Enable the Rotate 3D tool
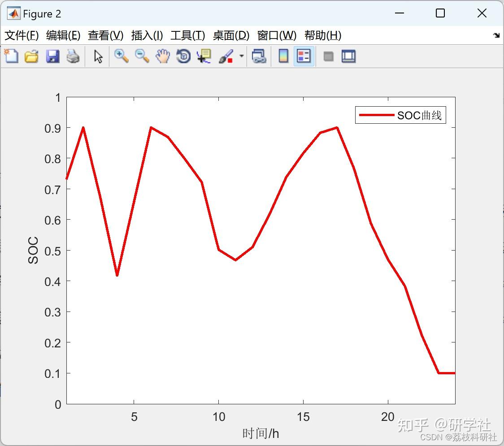Screen dimensions: 504x446 pyautogui.click(x=183, y=56)
